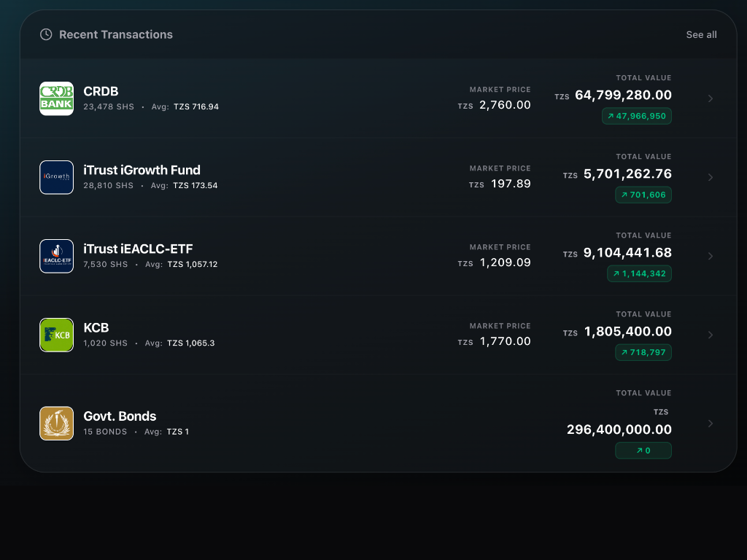This screenshot has height=560, width=747.
Task: Click the 47,966,950 gain badge
Action: pyautogui.click(x=636, y=116)
